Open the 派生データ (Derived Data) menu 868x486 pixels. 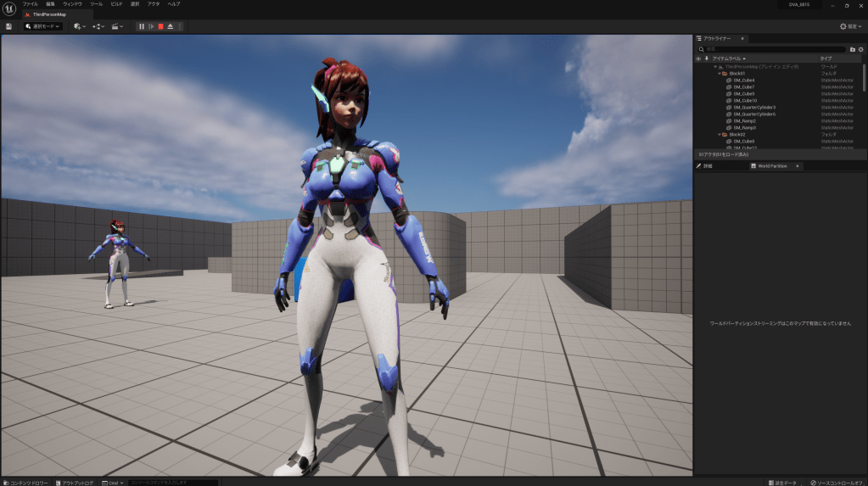pos(783,483)
